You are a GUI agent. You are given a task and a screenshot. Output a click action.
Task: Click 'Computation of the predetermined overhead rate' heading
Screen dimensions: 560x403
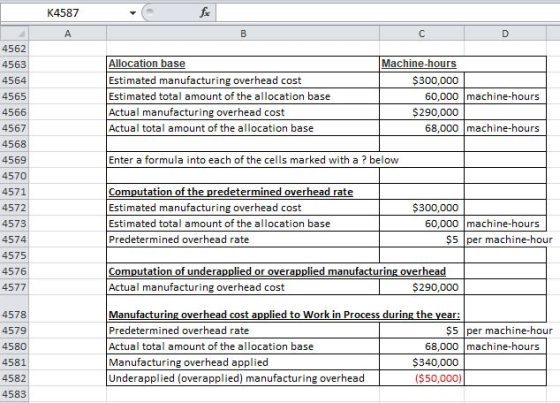click(x=243, y=192)
